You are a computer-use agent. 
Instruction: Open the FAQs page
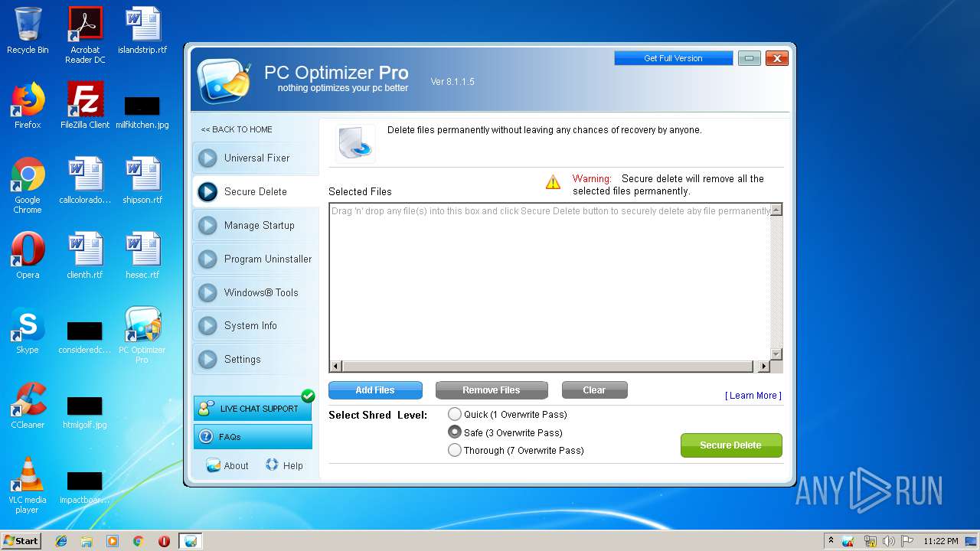(253, 437)
